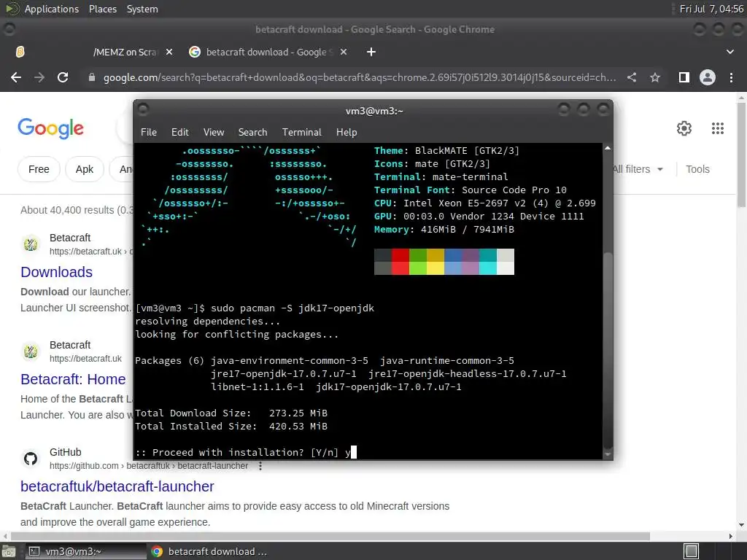This screenshot has width=747, height=560.
Task: Click the Google logo
Action: click(x=50, y=128)
